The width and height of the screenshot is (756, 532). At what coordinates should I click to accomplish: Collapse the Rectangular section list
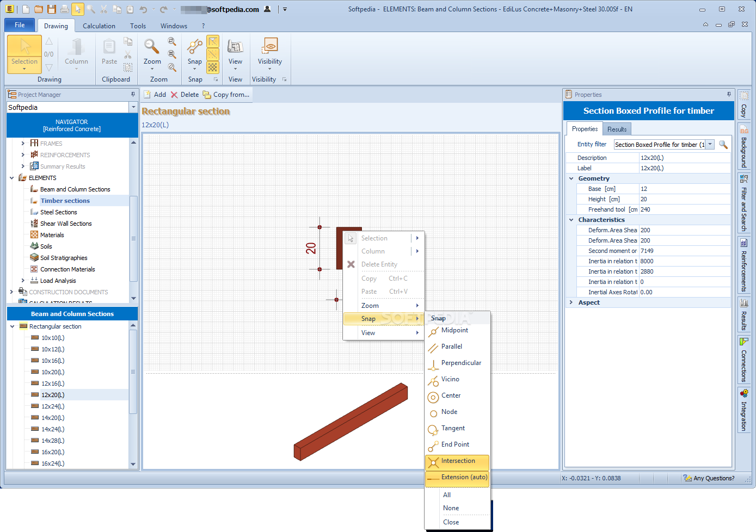click(12, 326)
